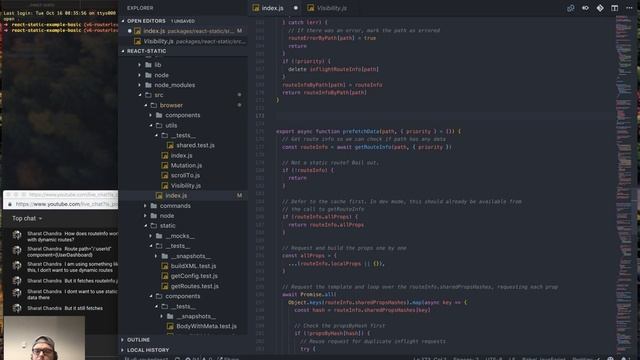Viewport: 640px width, 360px height.
Task: Click 'return routeInfoByPath[path]' code line
Action: pyautogui.click(x=324, y=93)
